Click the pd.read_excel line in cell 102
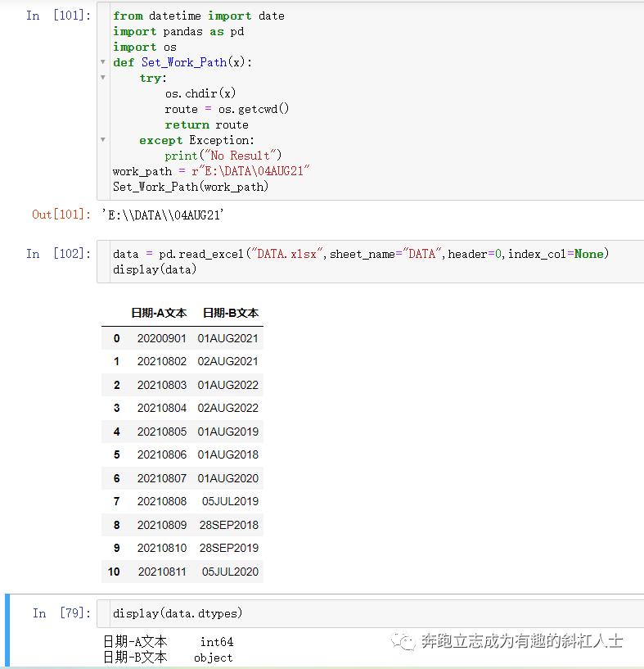 point(360,254)
